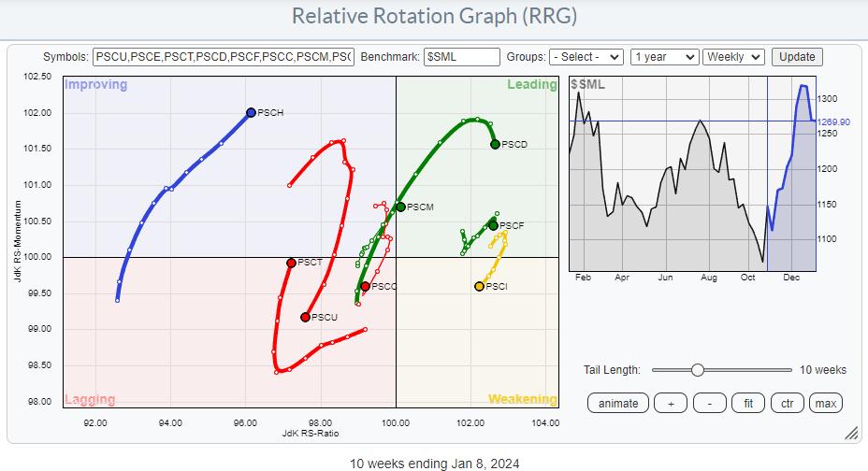Image resolution: width=868 pixels, height=471 pixels.
Task: Click the minus zoom-out button
Action: click(x=709, y=403)
